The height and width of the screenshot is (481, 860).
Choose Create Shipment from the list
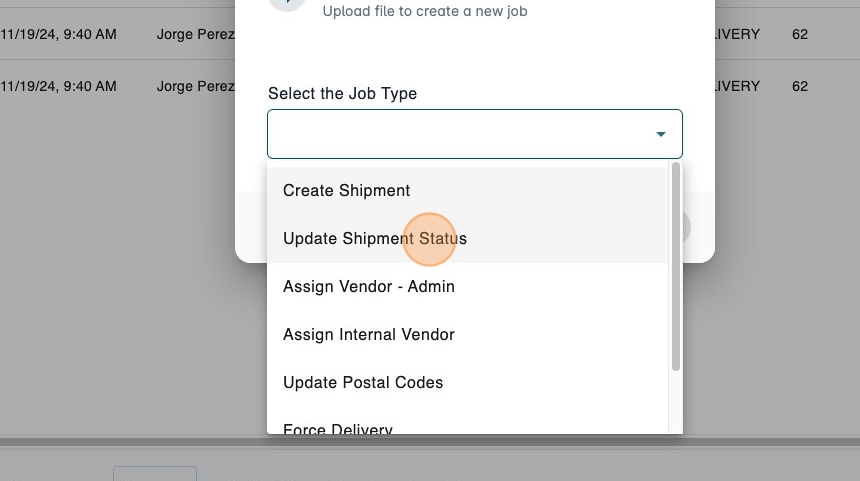[347, 191]
